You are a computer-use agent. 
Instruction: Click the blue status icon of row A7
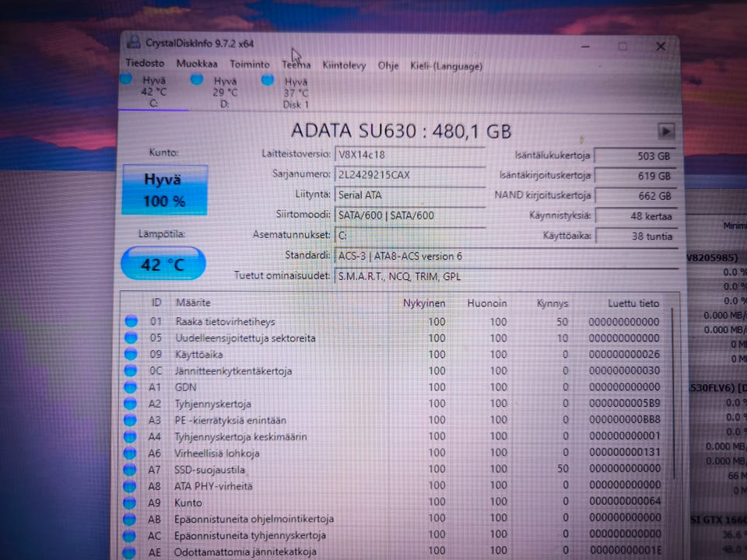point(129,470)
